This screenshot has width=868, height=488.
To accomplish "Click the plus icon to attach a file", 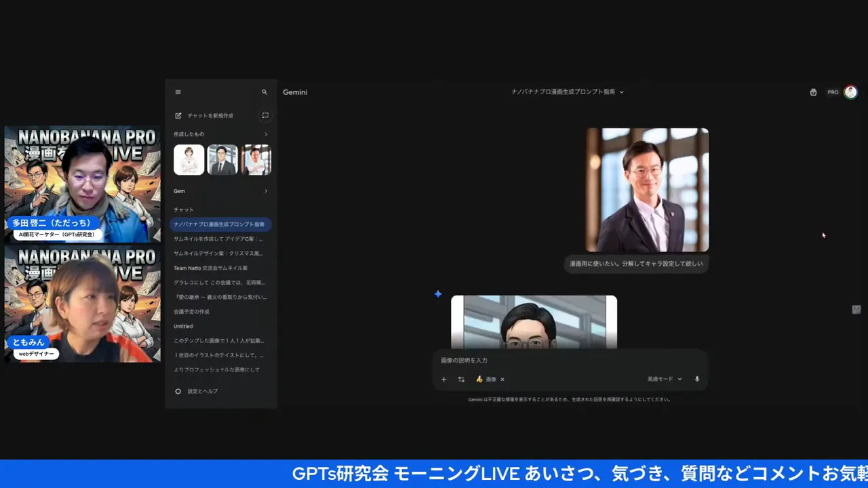I will pos(443,379).
